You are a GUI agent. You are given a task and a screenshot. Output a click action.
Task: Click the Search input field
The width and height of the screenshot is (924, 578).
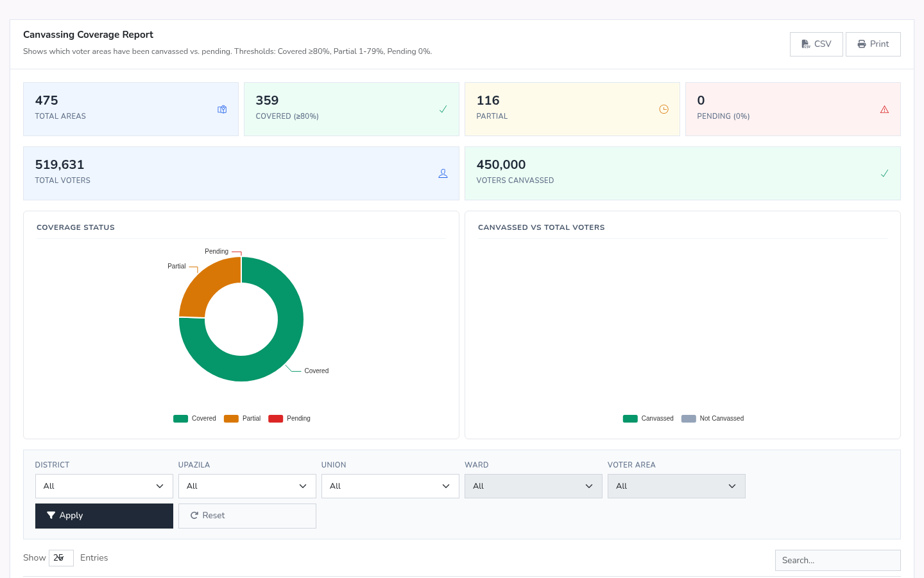pyautogui.click(x=837, y=560)
